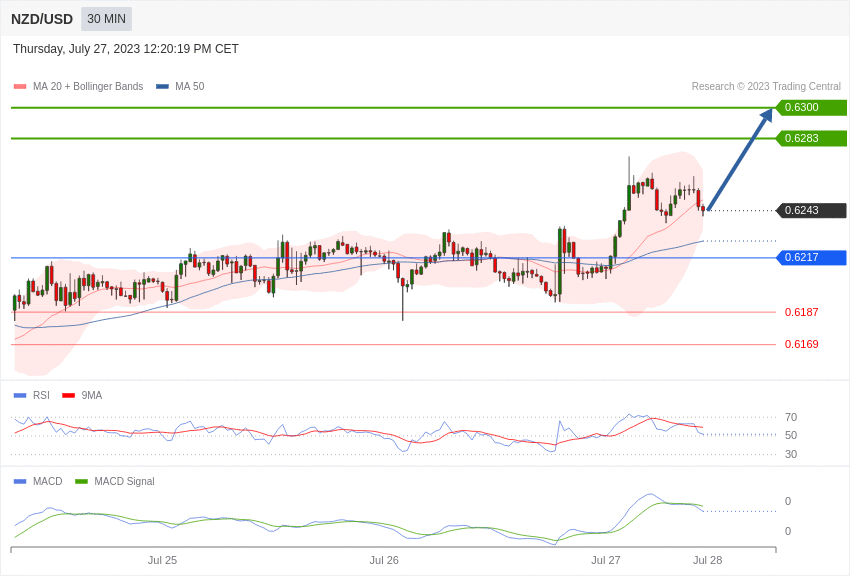Select the 0.6300 resistance price label
This screenshot has height=576, width=850.
coord(812,107)
